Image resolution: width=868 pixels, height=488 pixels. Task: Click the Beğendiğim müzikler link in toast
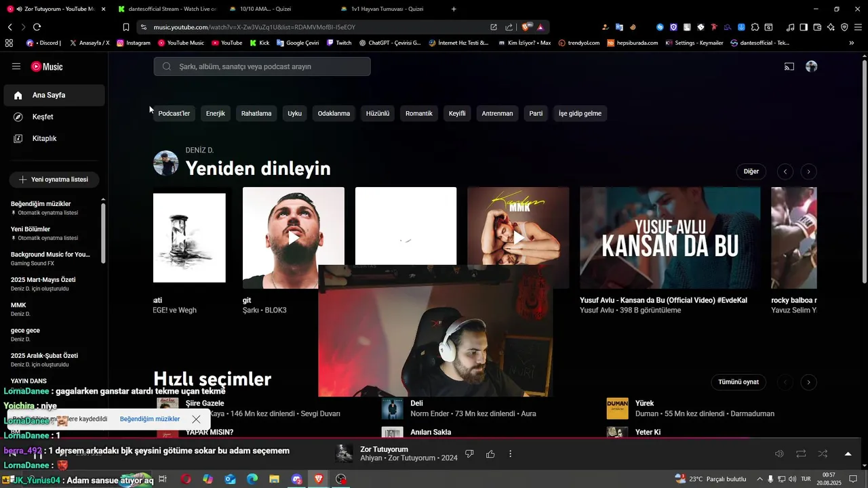150,419
